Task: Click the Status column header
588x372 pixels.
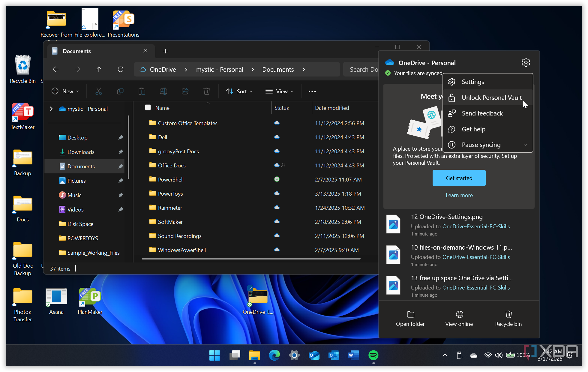Action: click(282, 108)
